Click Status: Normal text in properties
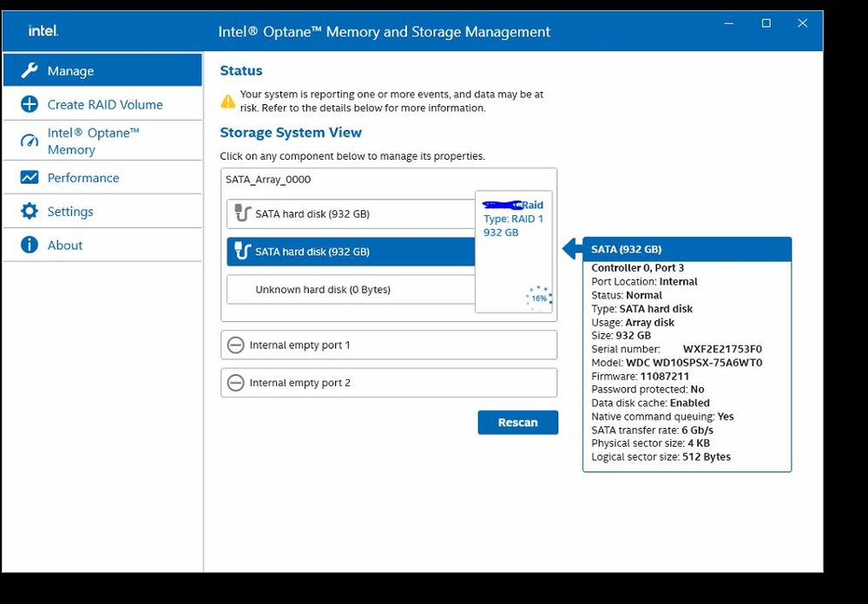The height and width of the screenshot is (604, 868). (627, 295)
